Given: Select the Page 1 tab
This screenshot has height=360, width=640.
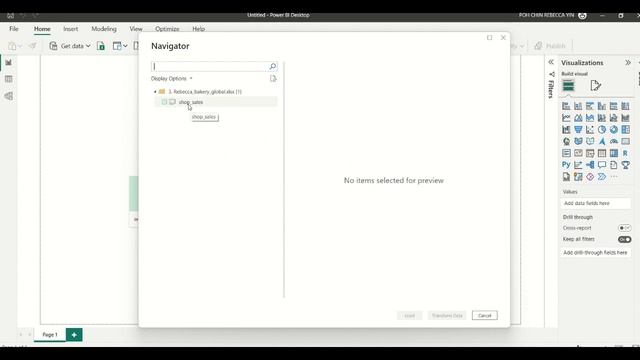Looking at the screenshot, I should (50, 335).
